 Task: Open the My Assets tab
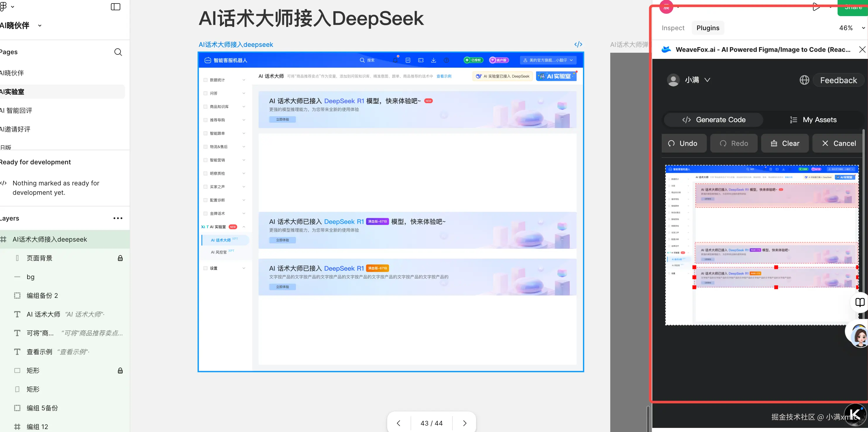coord(813,120)
